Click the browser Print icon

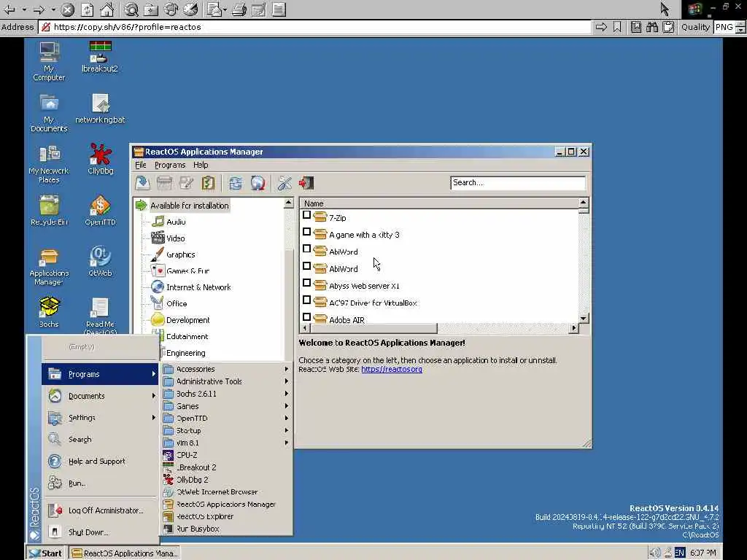(x=239, y=9)
